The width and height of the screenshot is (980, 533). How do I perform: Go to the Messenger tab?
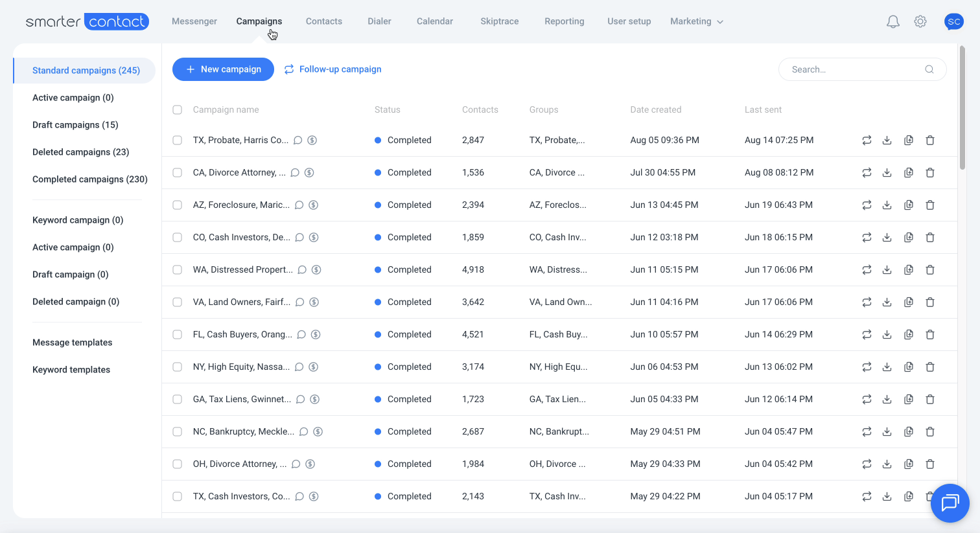click(x=194, y=21)
